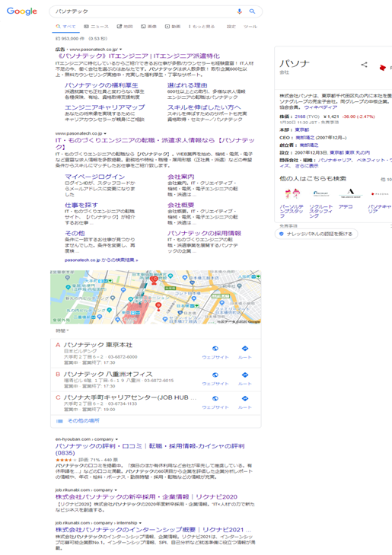Expand the arrow beside en-hyouban.com result URL
The image size is (392, 555).
[x=116, y=439]
